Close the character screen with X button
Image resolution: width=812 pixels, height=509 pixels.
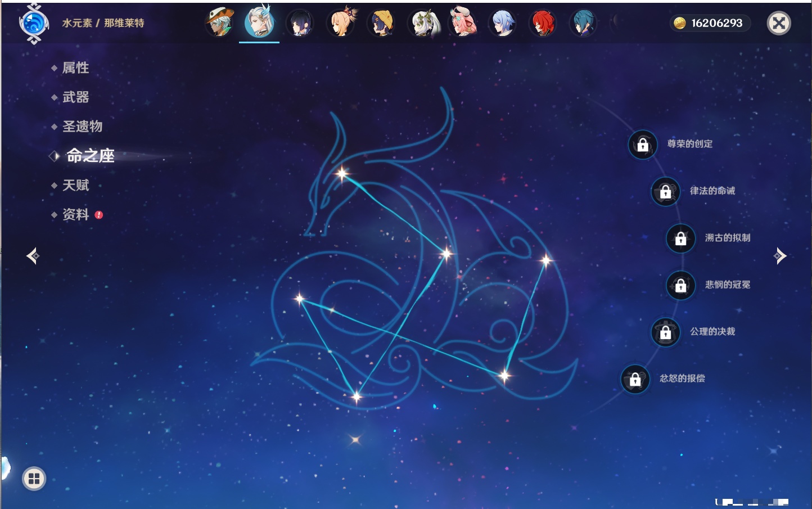[779, 23]
